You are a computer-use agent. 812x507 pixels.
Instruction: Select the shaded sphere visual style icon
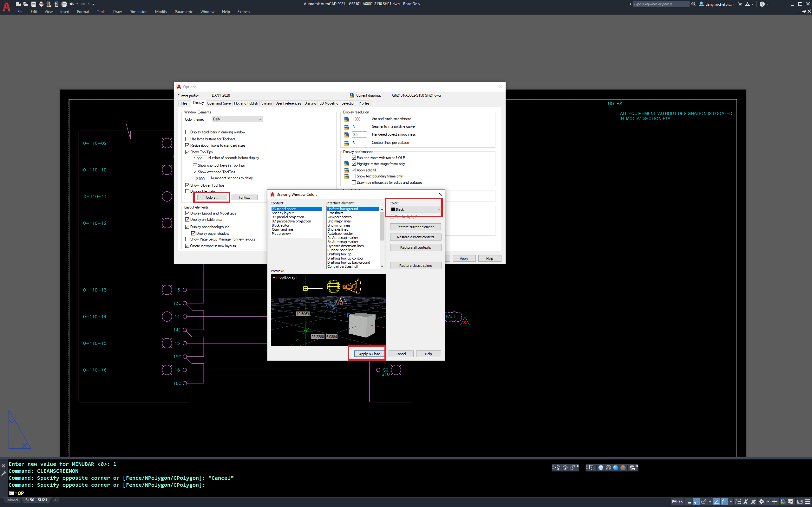pyautogui.click(x=615, y=467)
